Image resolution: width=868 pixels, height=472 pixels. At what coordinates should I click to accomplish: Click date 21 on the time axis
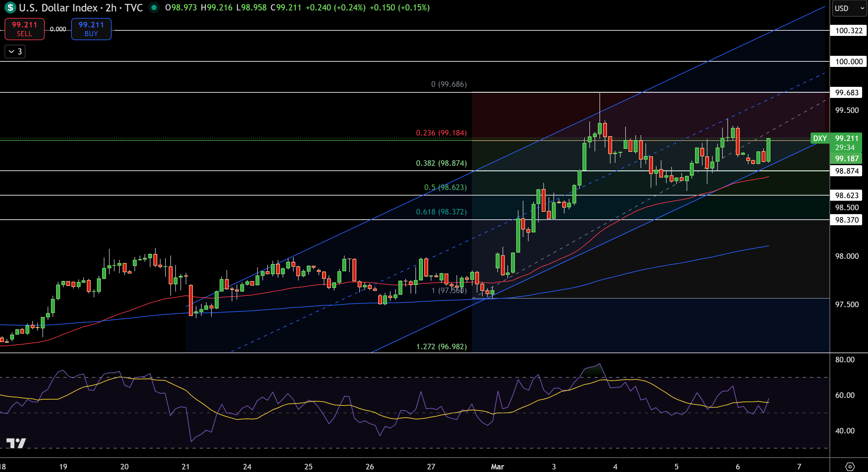(186, 467)
